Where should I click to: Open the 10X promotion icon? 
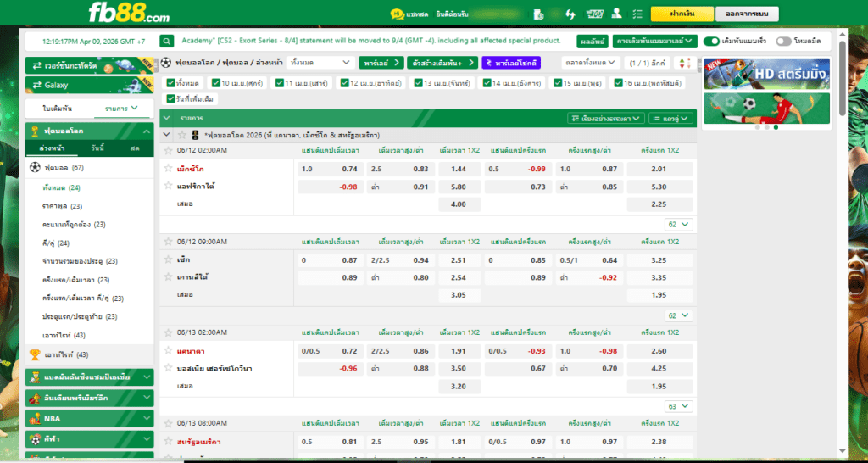594,14
